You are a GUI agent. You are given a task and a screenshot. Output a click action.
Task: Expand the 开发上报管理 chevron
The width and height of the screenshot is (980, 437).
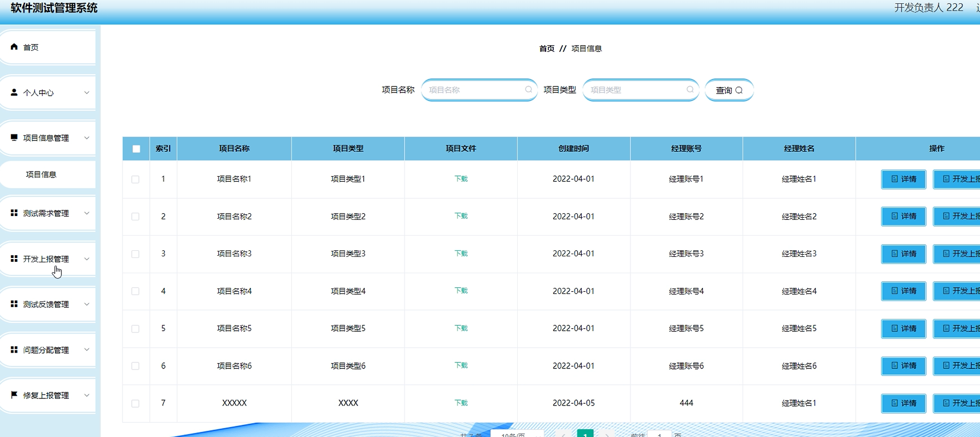click(87, 258)
